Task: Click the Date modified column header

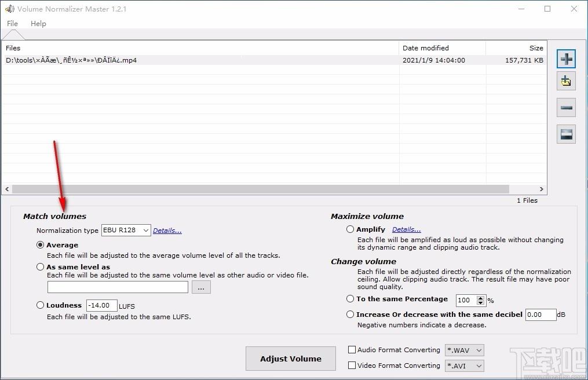Action: tap(442, 48)
